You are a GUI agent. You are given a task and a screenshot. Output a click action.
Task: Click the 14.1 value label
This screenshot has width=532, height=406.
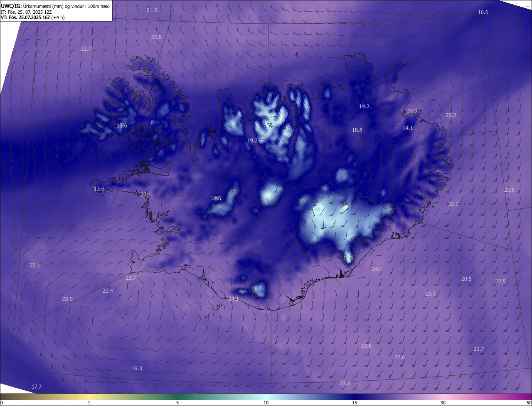pos(408,128)
